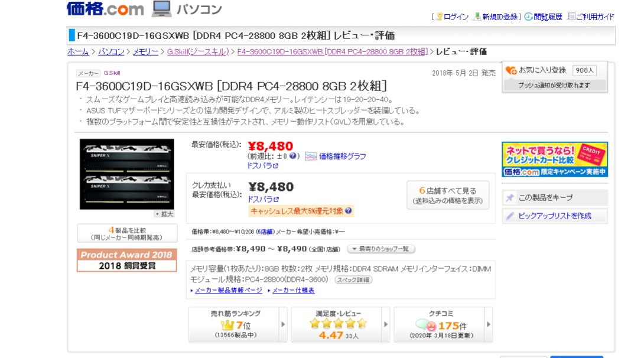Click the price trend graph icon

coord(311,157)
